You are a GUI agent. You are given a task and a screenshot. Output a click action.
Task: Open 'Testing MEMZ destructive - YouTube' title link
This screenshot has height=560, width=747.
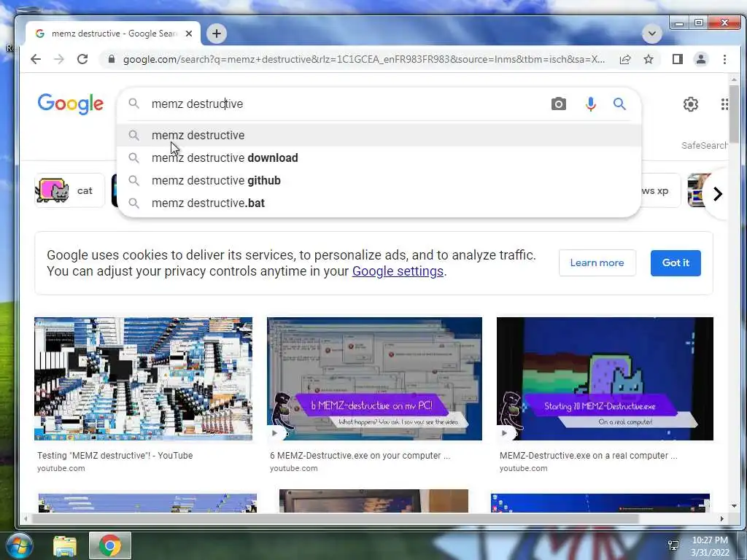click(115, 455)
